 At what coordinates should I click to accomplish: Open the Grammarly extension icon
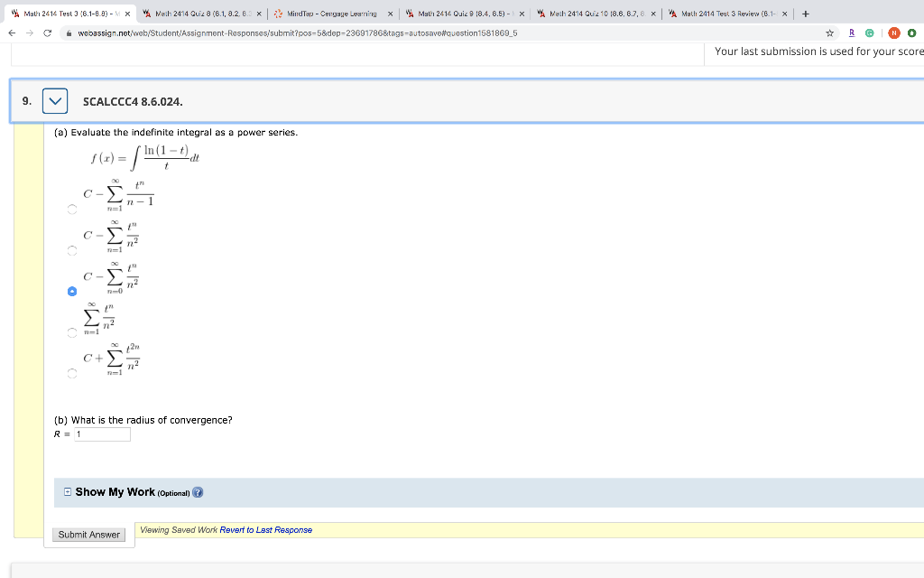tap(869, 33)
